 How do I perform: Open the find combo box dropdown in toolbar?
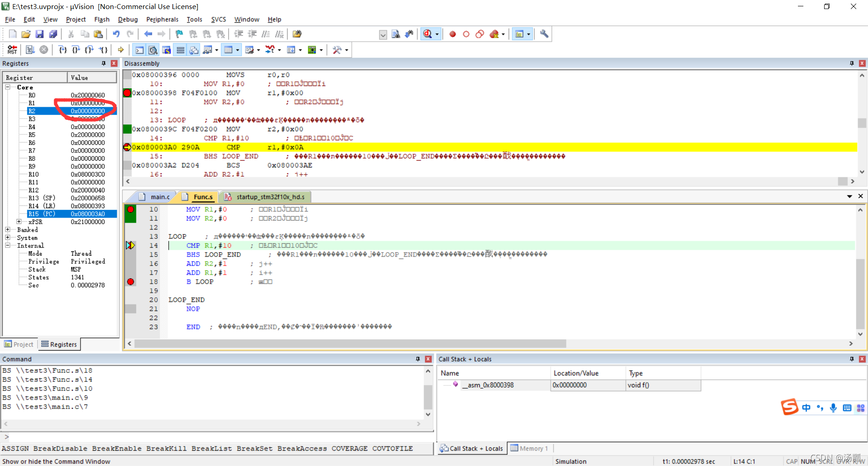[383, 35]
